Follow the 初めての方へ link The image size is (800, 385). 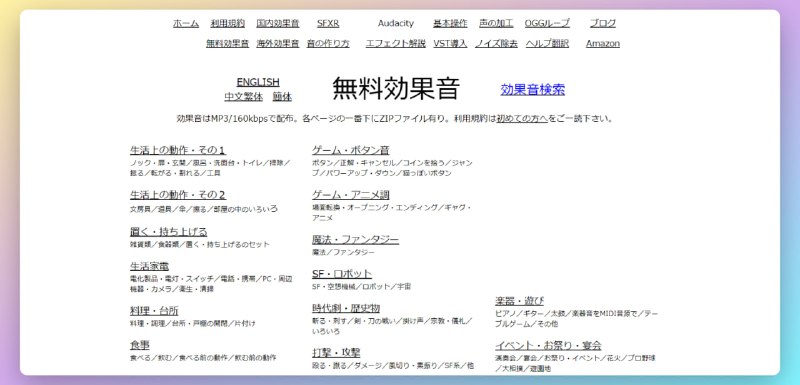pos(522,119)
